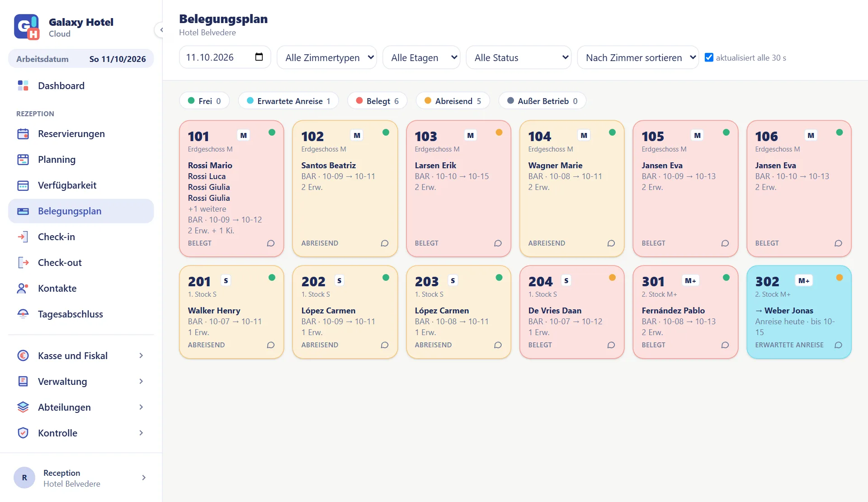Open the 'Alle Status' dropdown
The width and height of the screenshot is (868, 502).
pos(519,57)
